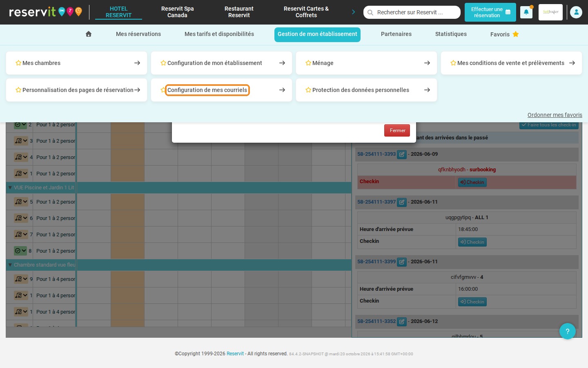Open the round help question mark button
588x368 pixels.
pos(568,331)
